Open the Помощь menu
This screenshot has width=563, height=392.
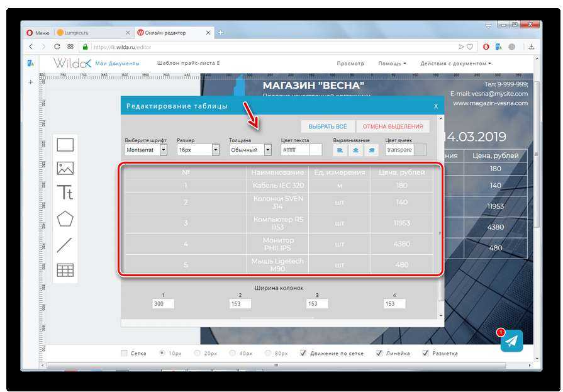point(392,64)
